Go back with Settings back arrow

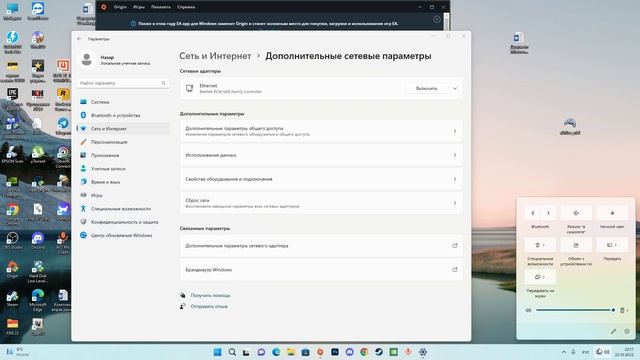click(79, 39)
